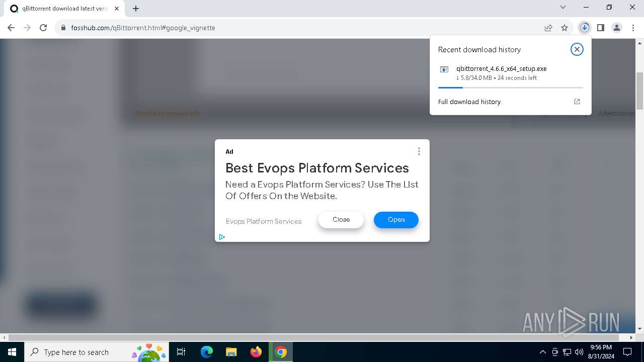Viewport: 644px width, 362px height.
Task: Expand the tab search chevron
Action: pos(563,7)
